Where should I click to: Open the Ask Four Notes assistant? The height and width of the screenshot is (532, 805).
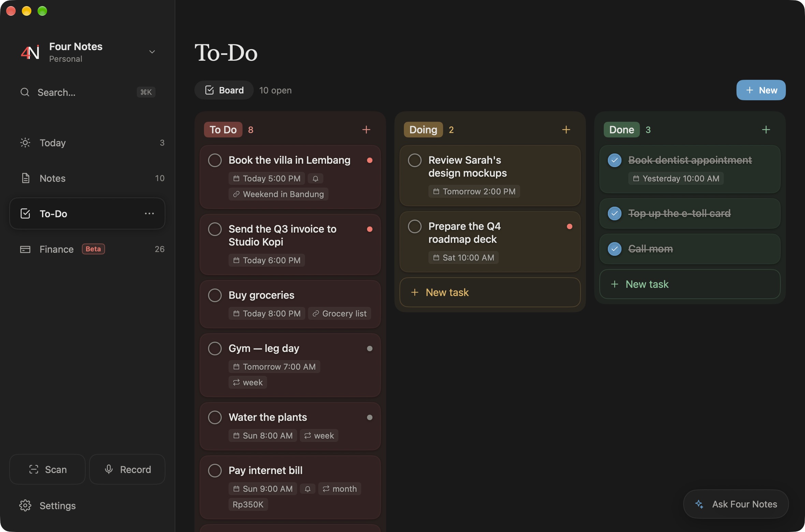point(736,504)
